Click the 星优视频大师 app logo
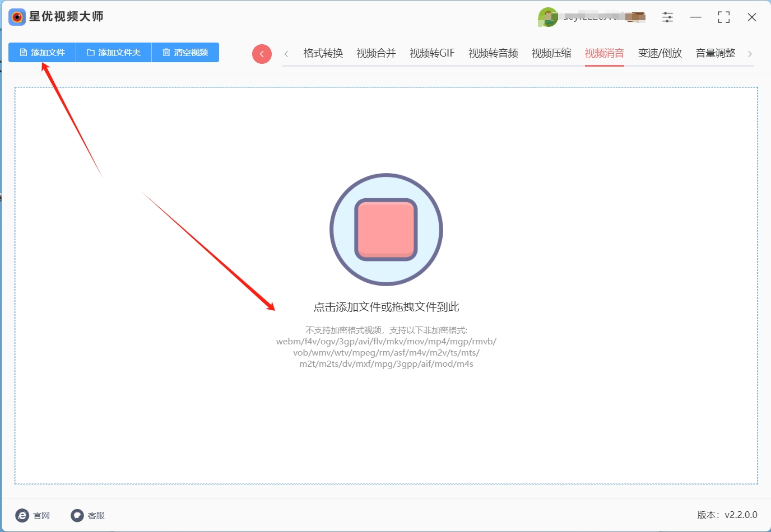The height and width of the screenshot is (532, 771). click(x=17, y=17)
